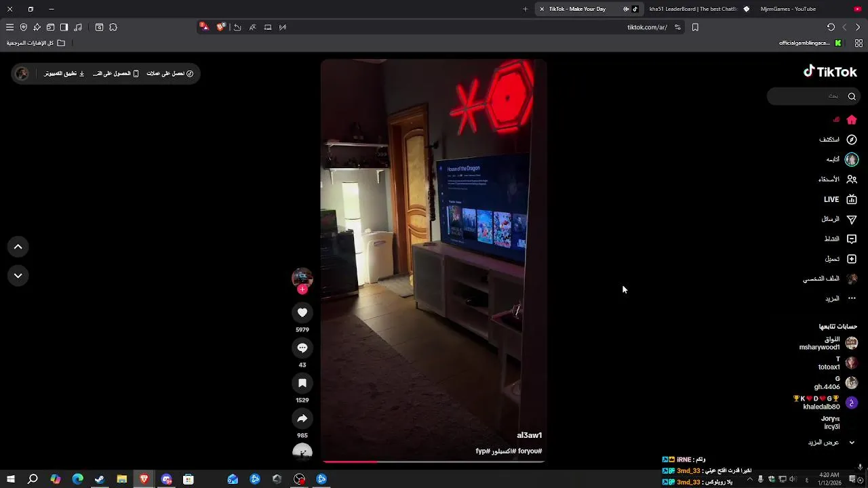Open Brave VPN shield toolbar icon
Viewport: 868px width, 488px height.
tap(23, 27)
